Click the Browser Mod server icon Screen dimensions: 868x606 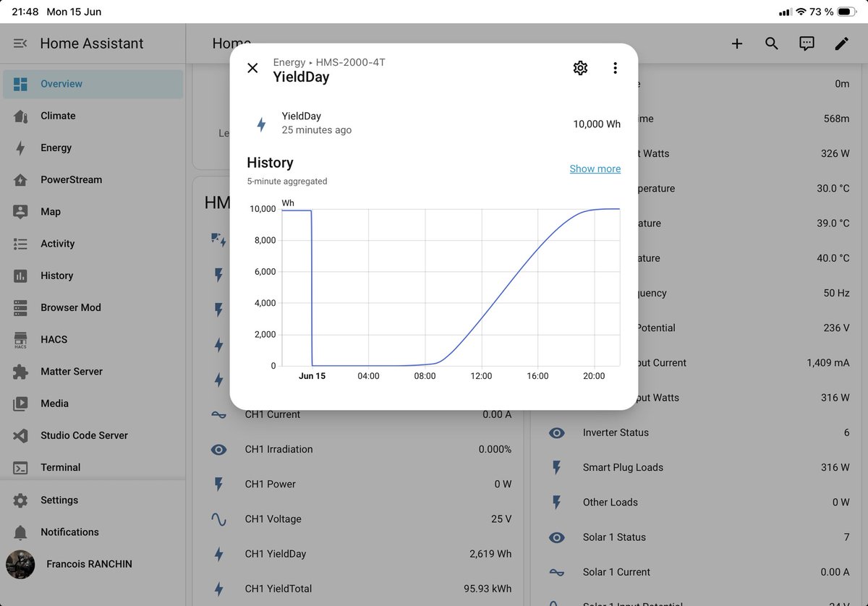click(x=20, y=307)
